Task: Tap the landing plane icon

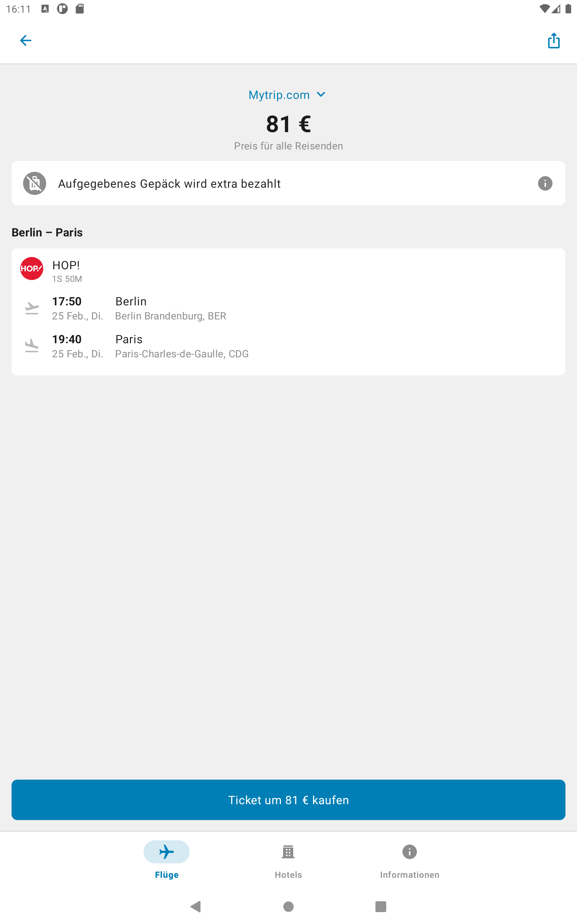Action: [32, 346]
